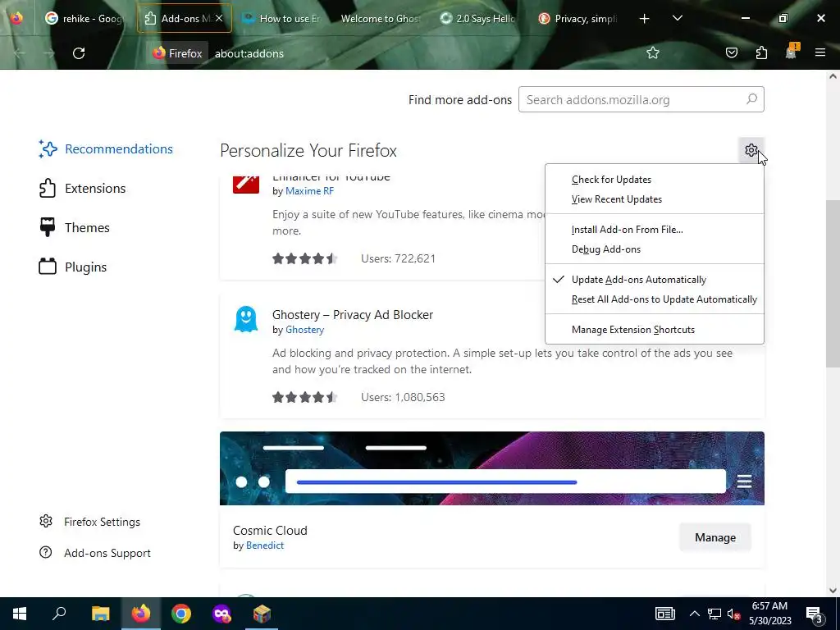
Task: Open the network tray icon
Action: point(714,614)
